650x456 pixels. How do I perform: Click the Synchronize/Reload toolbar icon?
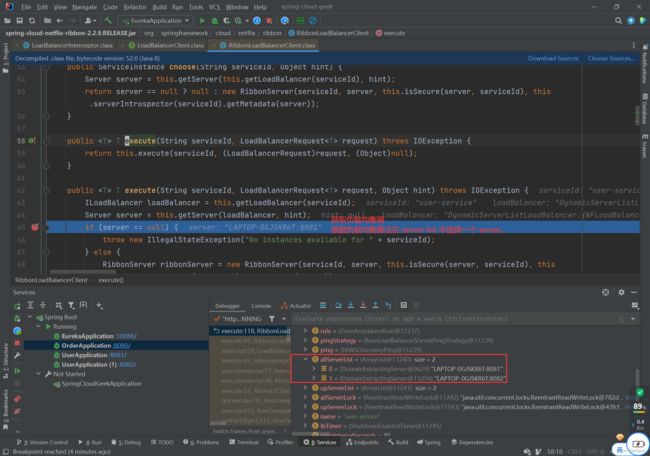[x=32, y=20]
